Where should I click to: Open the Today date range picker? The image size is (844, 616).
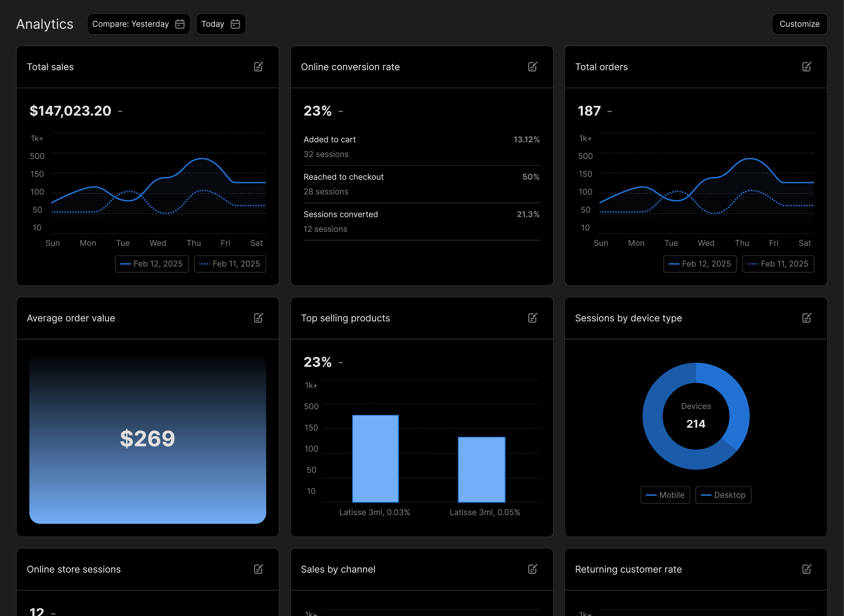pos(221,24)
